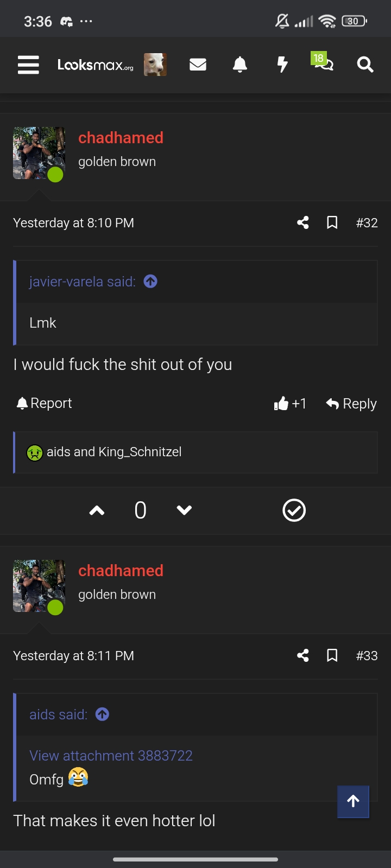Toggle bookmark on post #32
The image size is (391, 868).
point(332,222)
